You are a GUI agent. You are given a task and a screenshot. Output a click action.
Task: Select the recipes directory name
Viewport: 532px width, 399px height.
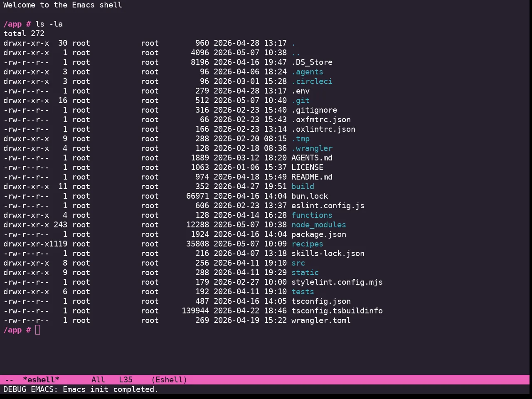[x=308, y=244]
